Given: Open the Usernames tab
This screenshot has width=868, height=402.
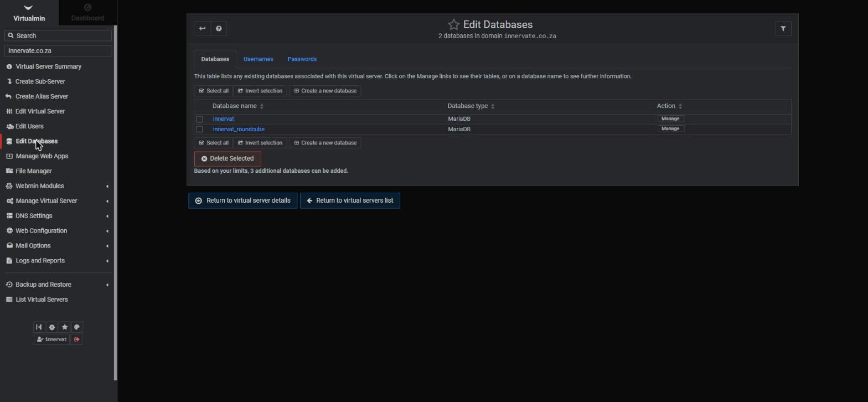Looking at the screenshot, I should point(258,59).
